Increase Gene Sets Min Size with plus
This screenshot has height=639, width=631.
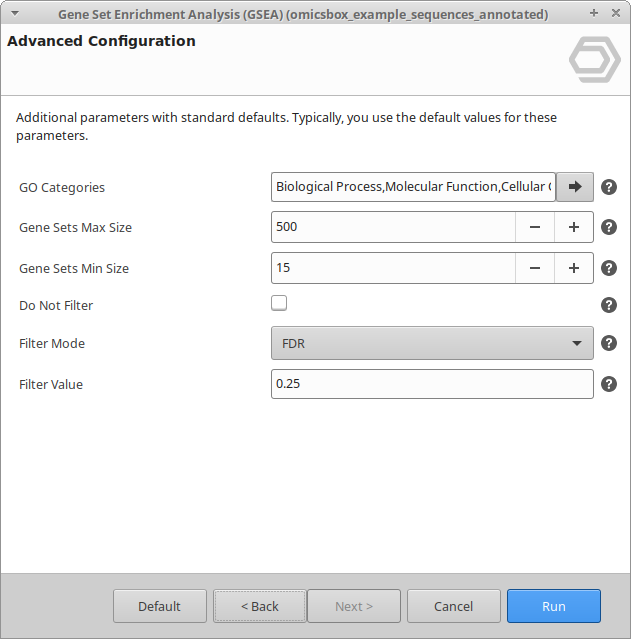(574, 268)
